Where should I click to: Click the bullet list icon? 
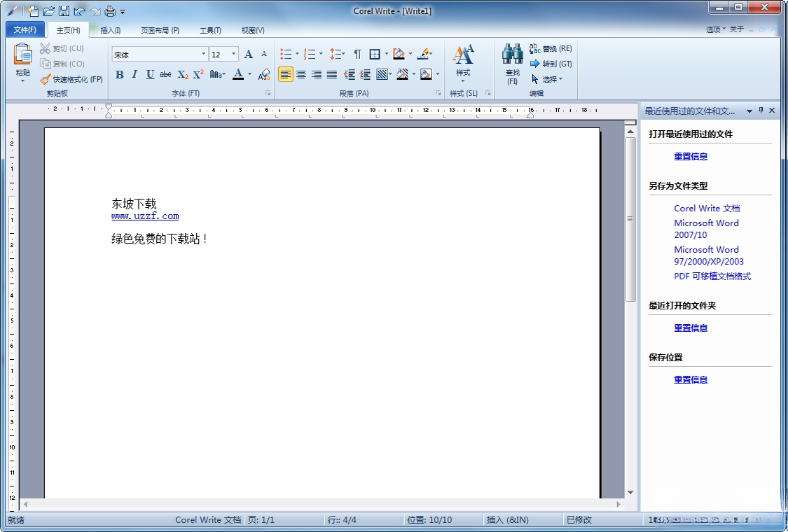point(286,54)
